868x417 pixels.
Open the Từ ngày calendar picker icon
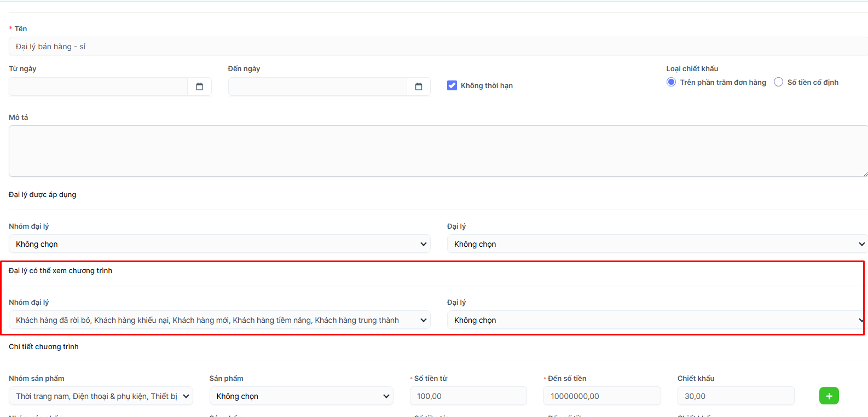coord(199,86)
